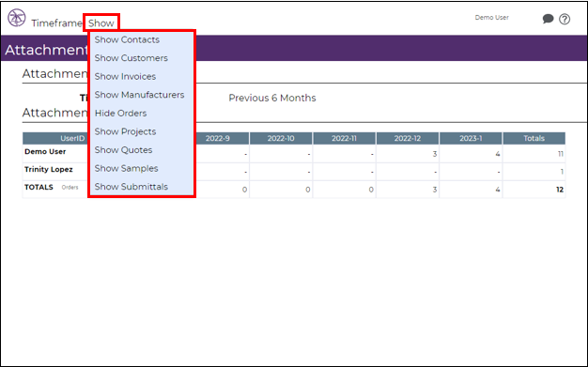Click Demo User 2022-12 value 3
588x367 pixels.
pos(435,154)
